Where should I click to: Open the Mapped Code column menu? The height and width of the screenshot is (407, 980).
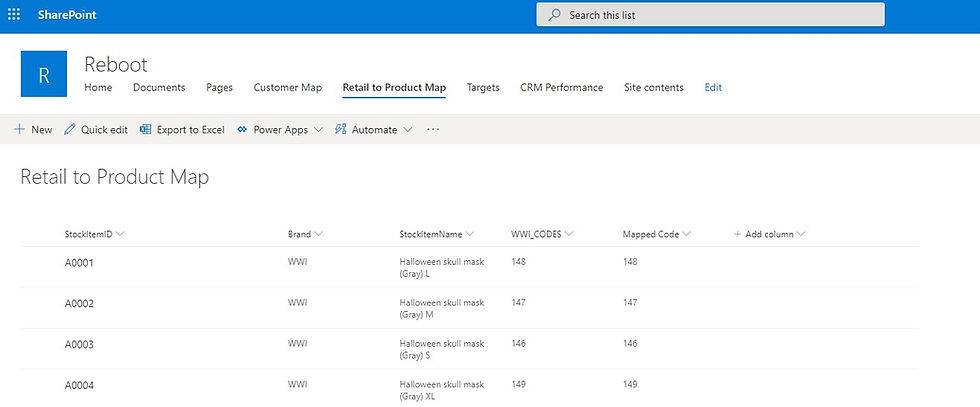pos(686,234)
